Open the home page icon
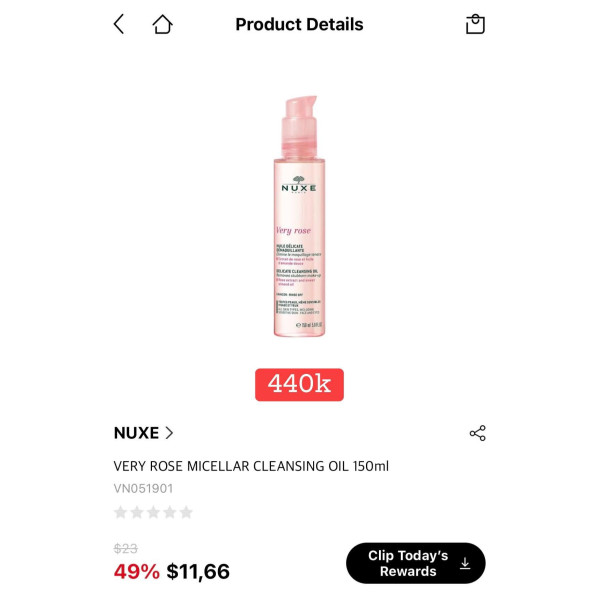Screen dimensions: 600x600 tap(162, 24)
